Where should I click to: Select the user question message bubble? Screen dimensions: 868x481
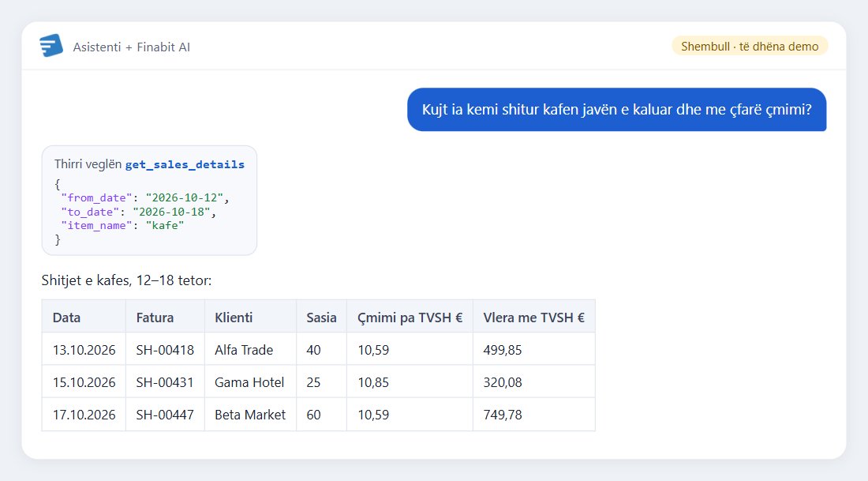pyautogui.click(x=617, y=110)
